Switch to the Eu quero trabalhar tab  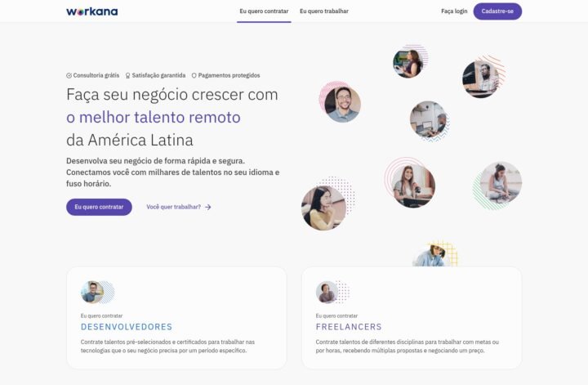pos(324,11)
